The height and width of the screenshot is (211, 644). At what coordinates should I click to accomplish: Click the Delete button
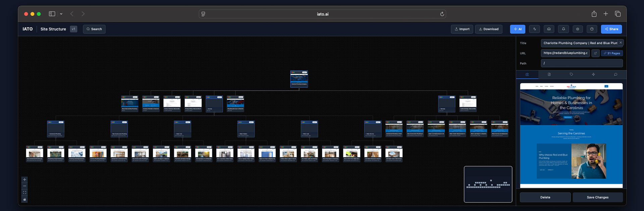[545, 197]
